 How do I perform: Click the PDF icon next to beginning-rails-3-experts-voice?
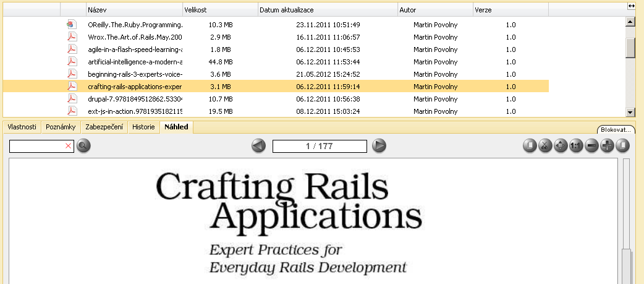[72, 74]
